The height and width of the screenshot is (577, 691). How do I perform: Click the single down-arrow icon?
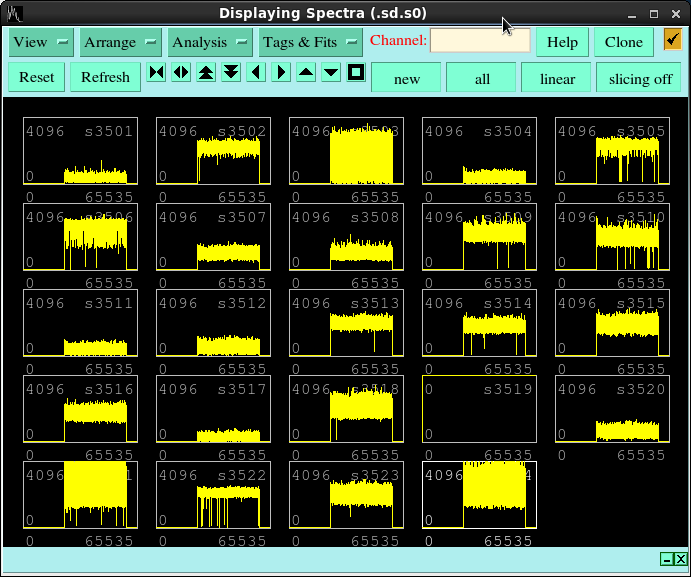(331, 73)
